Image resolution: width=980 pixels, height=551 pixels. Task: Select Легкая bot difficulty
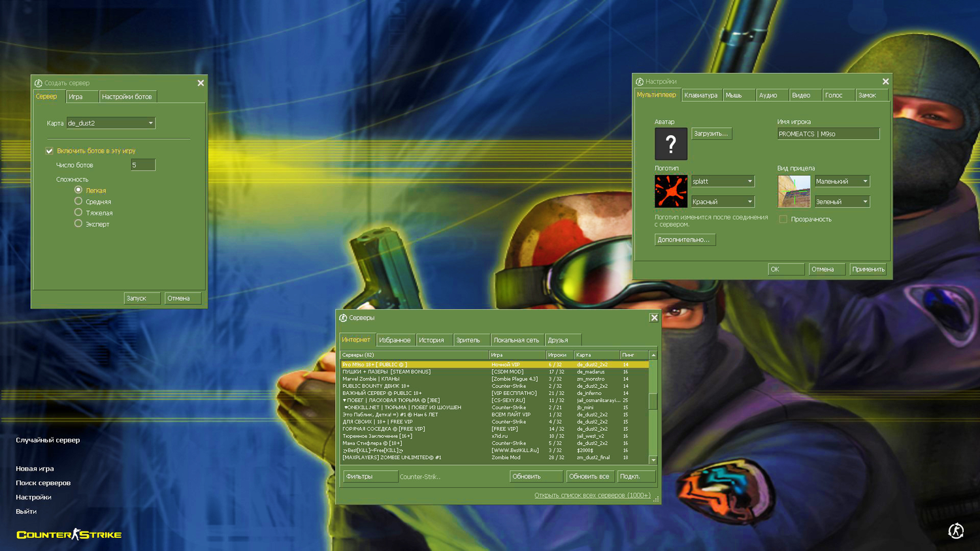click(x=78, y=190)
